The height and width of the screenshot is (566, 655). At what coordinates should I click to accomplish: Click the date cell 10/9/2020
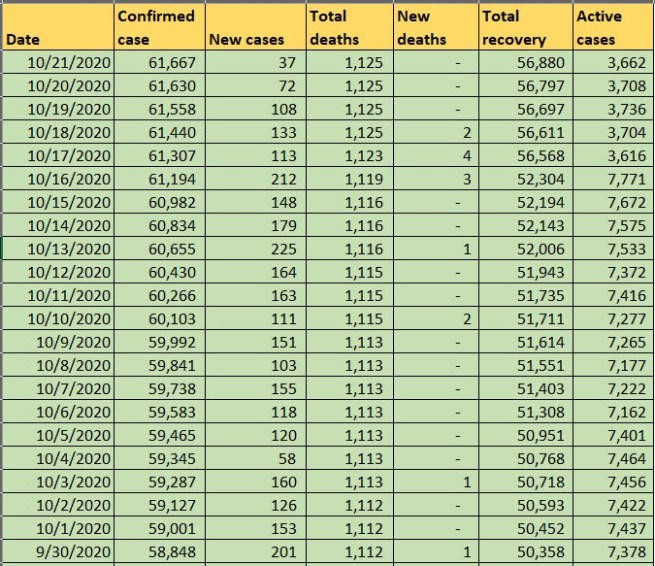click(x=58, y=343)
